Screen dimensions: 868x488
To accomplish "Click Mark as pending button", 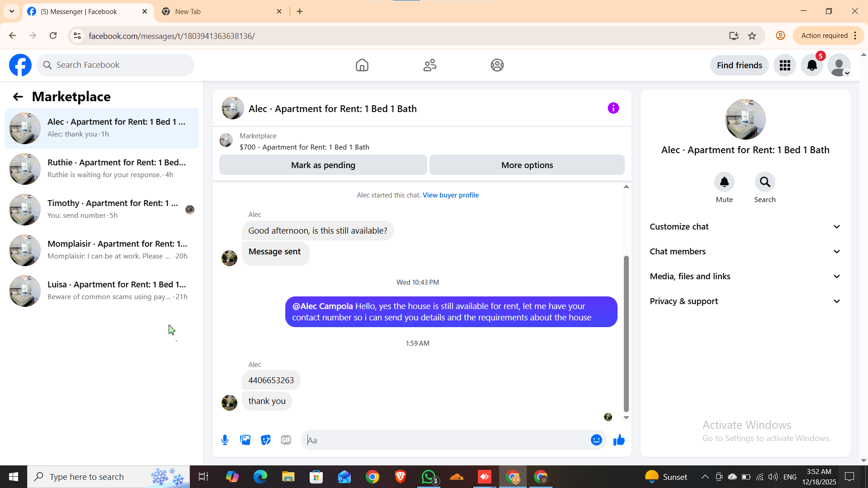I will (323, 165).
